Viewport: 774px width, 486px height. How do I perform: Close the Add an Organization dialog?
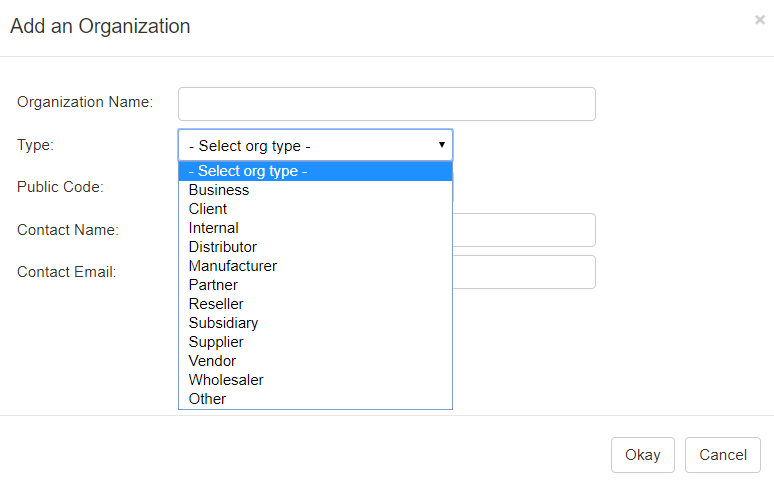coord(759,20)
